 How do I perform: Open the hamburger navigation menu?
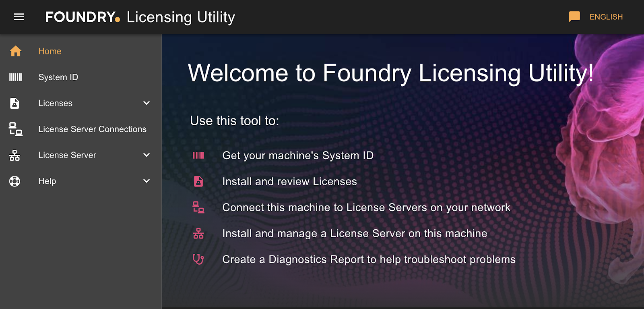pos(19,17)
